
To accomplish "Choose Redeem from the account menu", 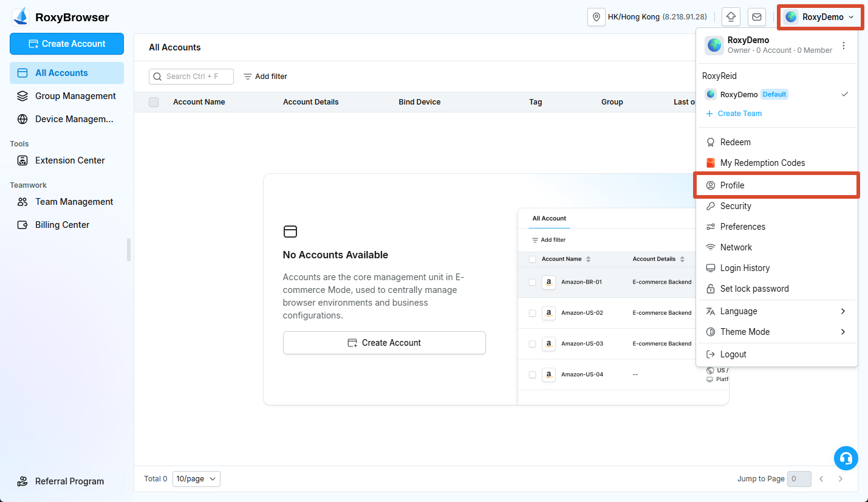I will point(777,142).
